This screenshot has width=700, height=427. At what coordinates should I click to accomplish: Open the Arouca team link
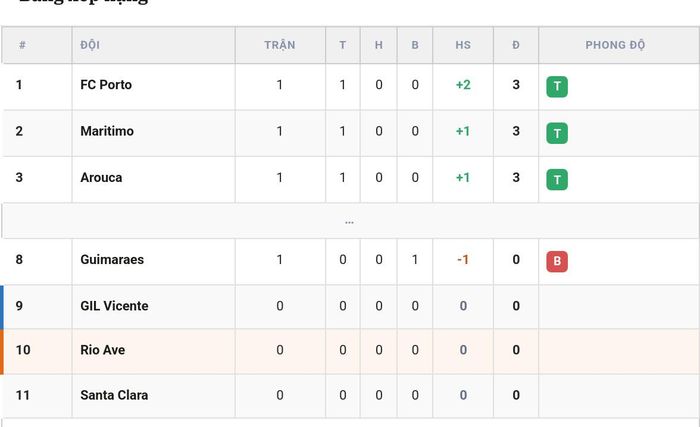point(101,178)
